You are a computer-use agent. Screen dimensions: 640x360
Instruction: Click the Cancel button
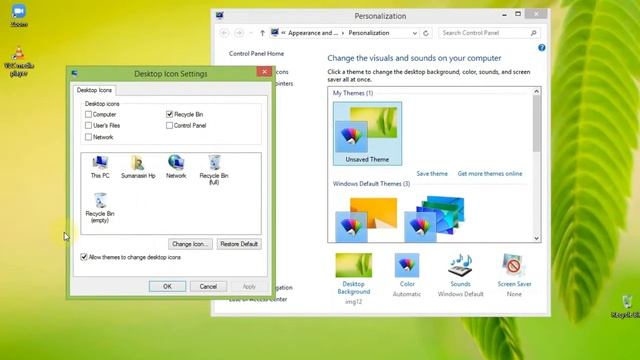point(208,287)
